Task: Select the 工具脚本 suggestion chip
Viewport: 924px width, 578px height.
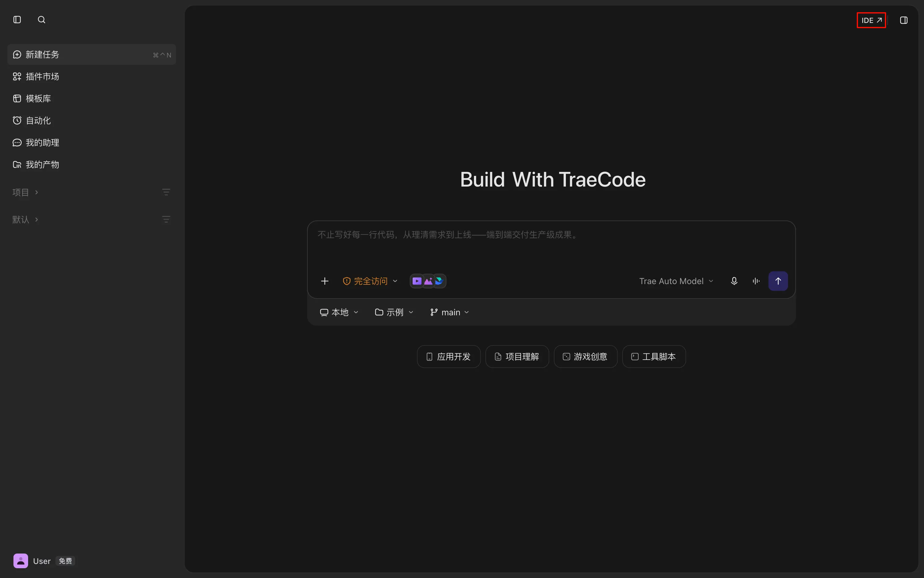Action: click(x=654, y=357)
